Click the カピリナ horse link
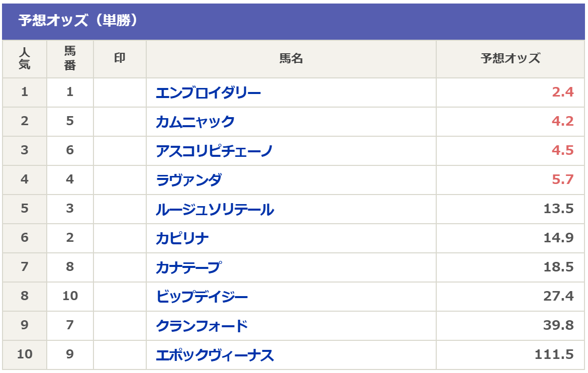This screenshot has width=588, height=373. tap(182, 239)
